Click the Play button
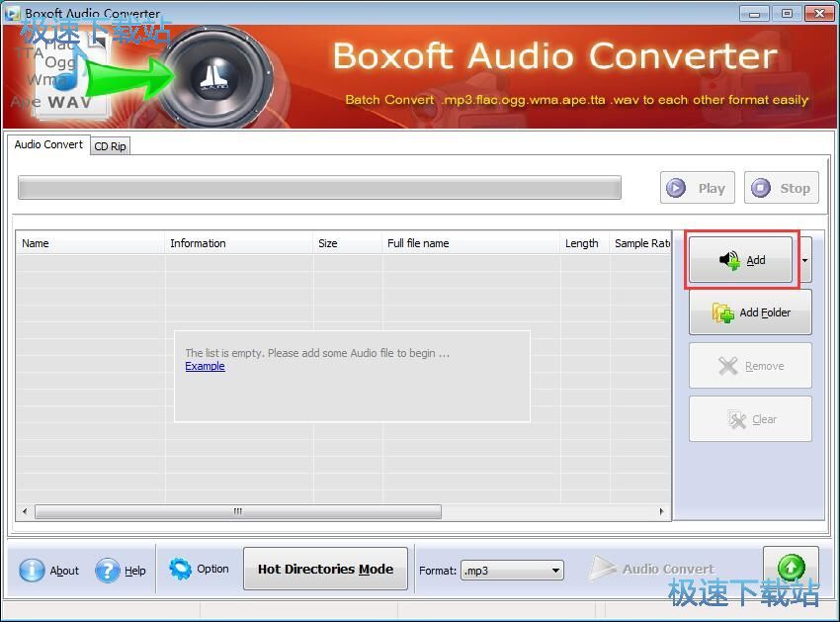The height and width of the screenshot is (622, 840). point(697,188)
